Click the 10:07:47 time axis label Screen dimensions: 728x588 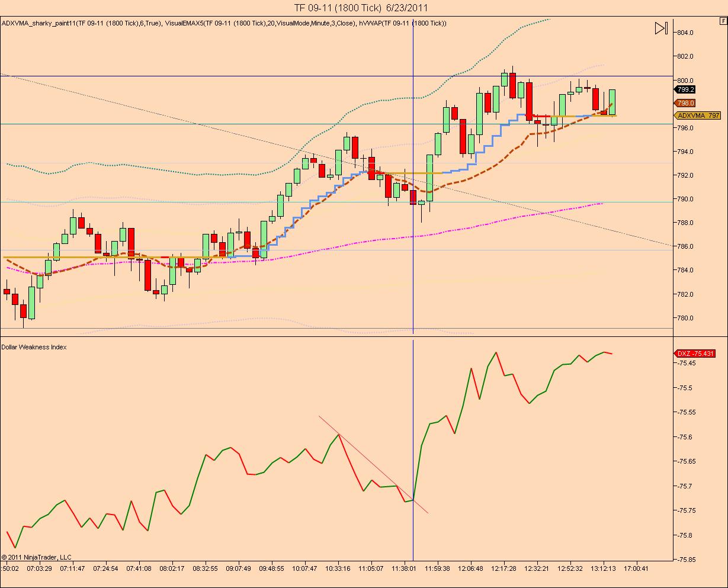pos(305,568)
